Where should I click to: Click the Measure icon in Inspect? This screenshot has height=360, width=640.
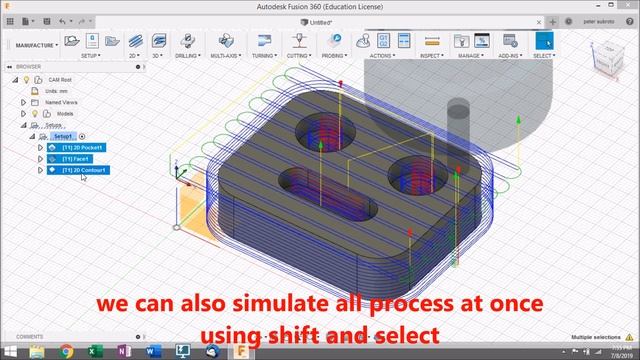(x=432, y=41)
